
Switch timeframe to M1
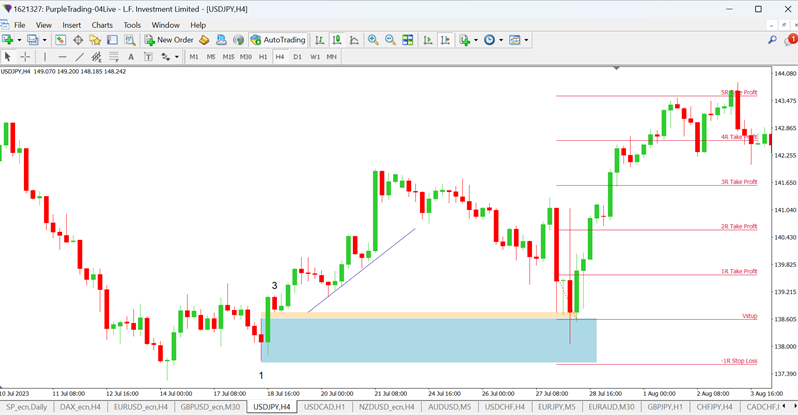pyautogui.click(x=194, y=57)
